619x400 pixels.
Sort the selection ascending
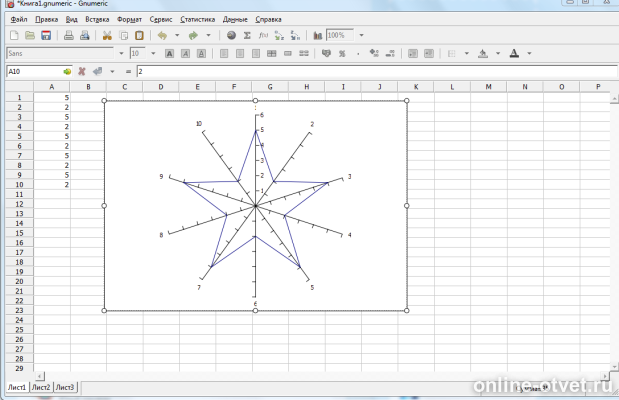click(279, 36)
